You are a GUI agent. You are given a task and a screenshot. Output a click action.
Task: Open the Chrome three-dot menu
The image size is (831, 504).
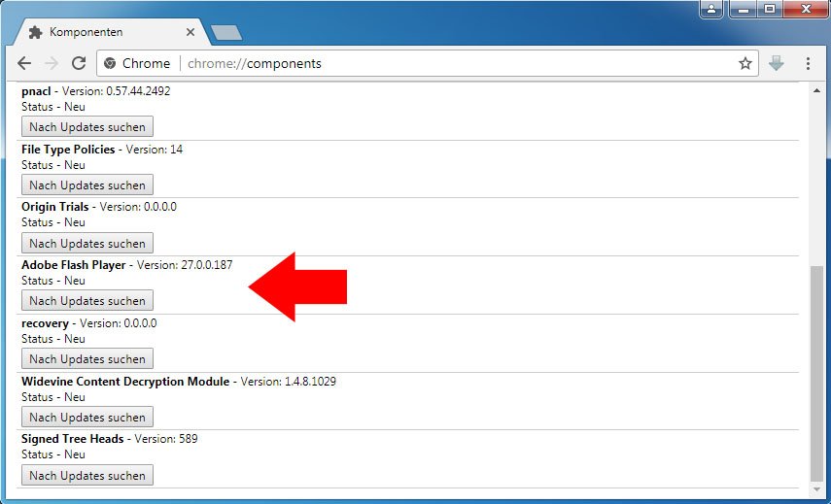coord(808,63)
